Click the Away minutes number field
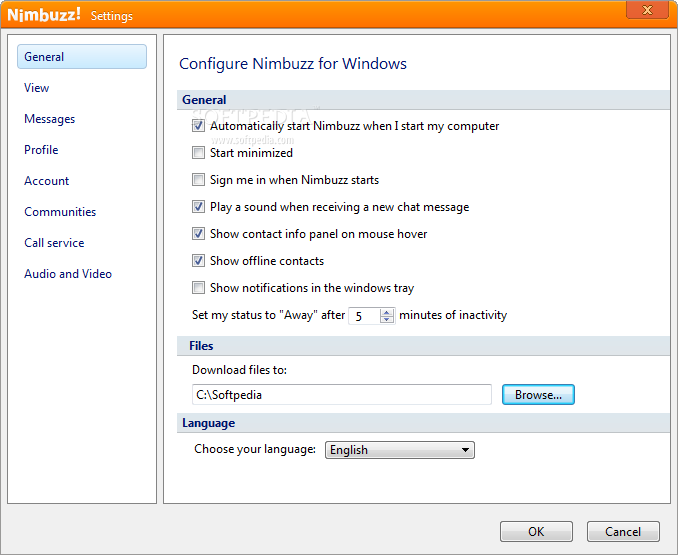 pos(365,316)
